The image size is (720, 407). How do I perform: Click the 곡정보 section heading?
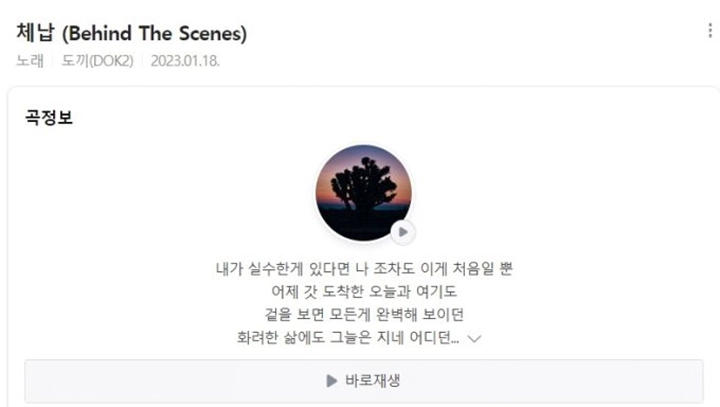pos(49,117)
